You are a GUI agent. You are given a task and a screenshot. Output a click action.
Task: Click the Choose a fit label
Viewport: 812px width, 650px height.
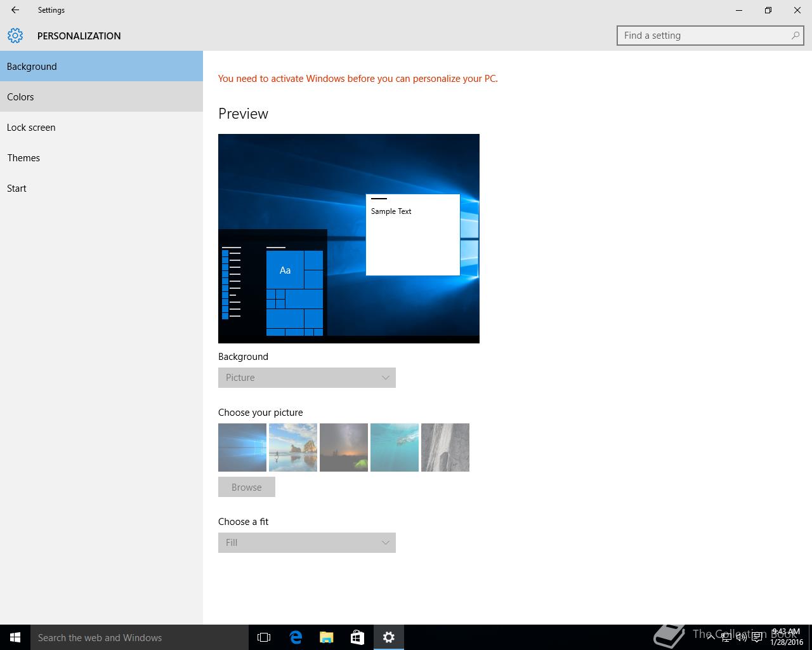tap(243, 522)
